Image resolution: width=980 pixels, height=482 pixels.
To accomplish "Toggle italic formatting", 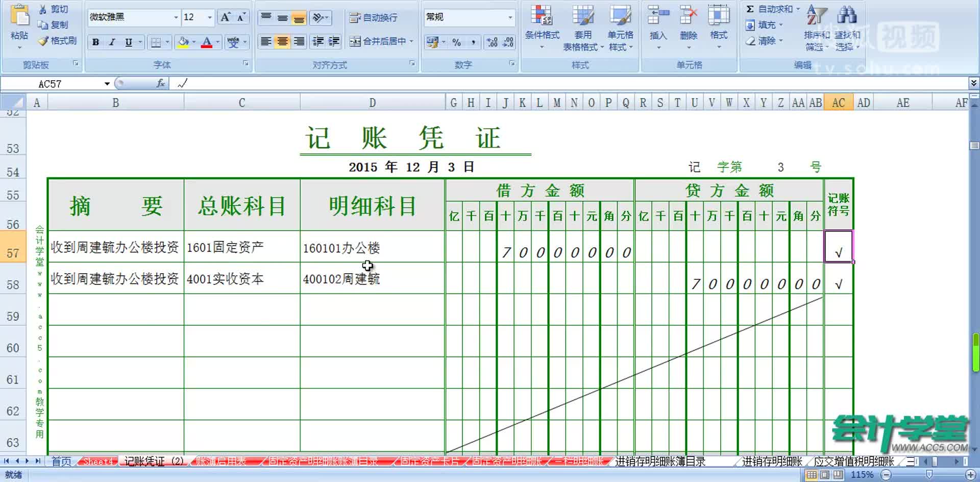I will tap(112, 42).
